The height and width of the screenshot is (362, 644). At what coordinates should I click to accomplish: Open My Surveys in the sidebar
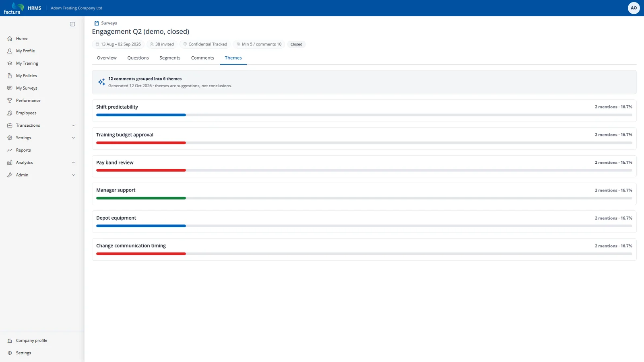(x=27, y=88)
